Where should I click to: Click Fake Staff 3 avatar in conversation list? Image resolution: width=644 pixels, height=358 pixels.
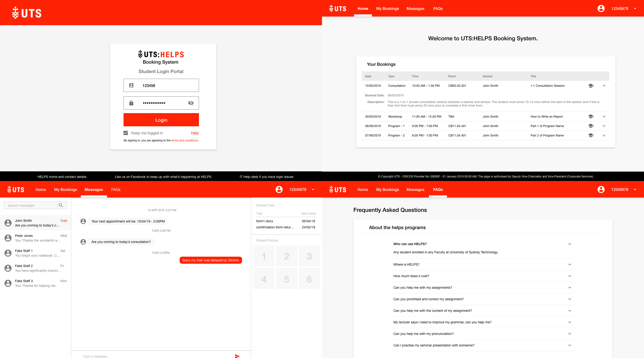coord(8,283)
